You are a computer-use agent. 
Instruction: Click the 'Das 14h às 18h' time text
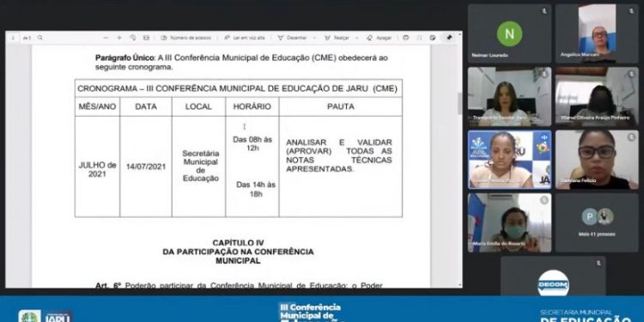tap(256, 190)
